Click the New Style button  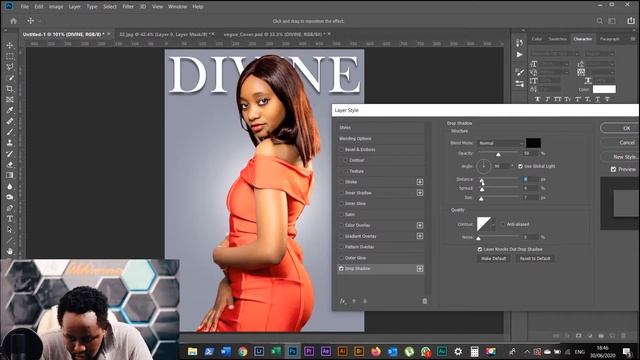(x=620, y=157)
